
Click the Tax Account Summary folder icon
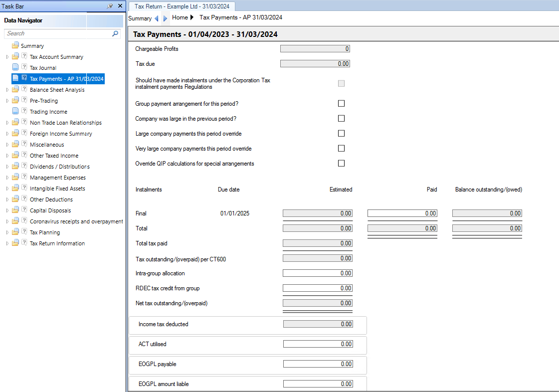coord(15,56)
